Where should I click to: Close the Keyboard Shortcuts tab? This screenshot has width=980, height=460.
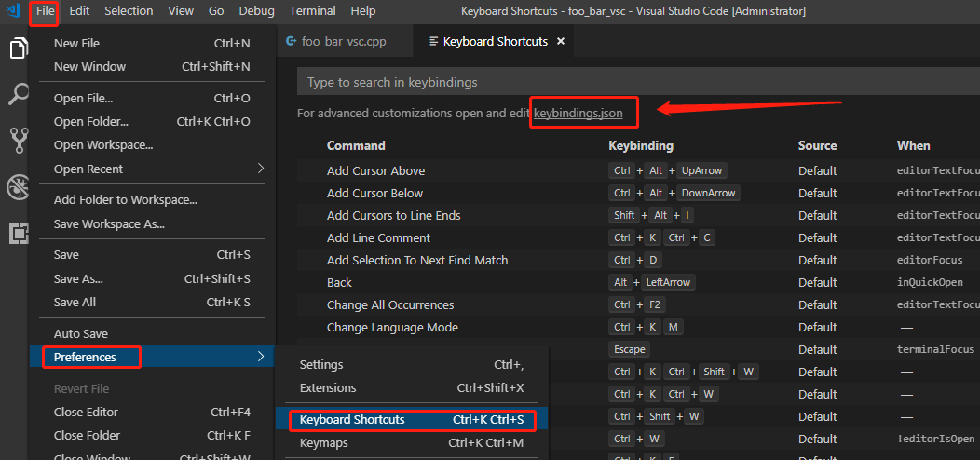pos(561,41)
